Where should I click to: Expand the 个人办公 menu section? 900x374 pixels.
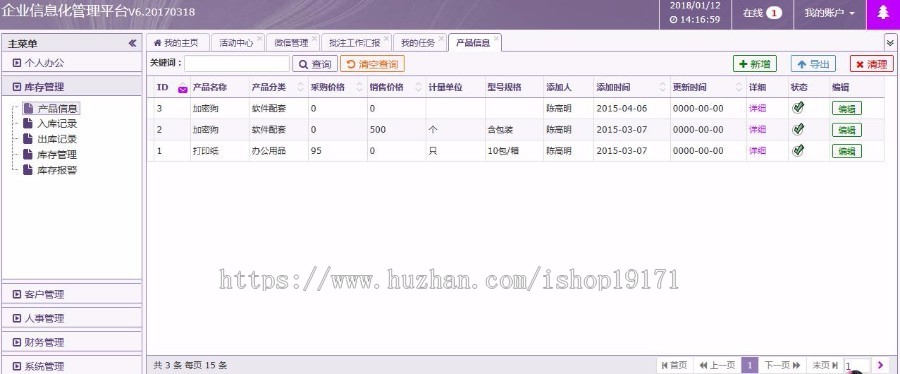point(72,63)
